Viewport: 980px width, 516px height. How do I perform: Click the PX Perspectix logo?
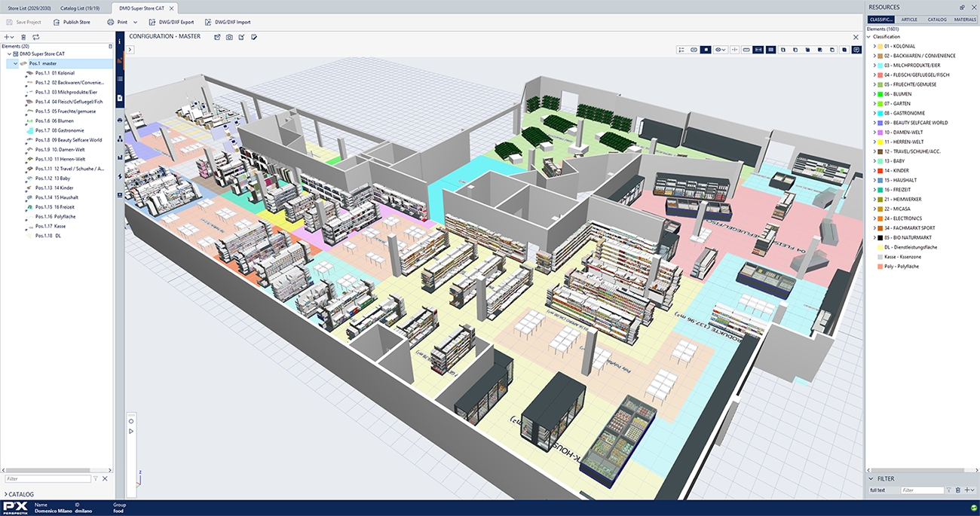point(15,508)
